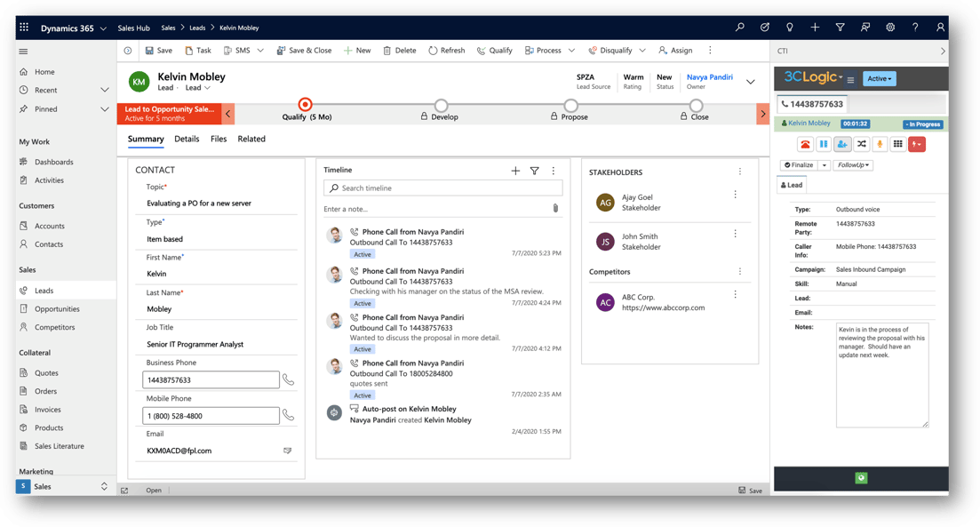
Task: Open advanced find filter icon in top bar
Action: 840,28
